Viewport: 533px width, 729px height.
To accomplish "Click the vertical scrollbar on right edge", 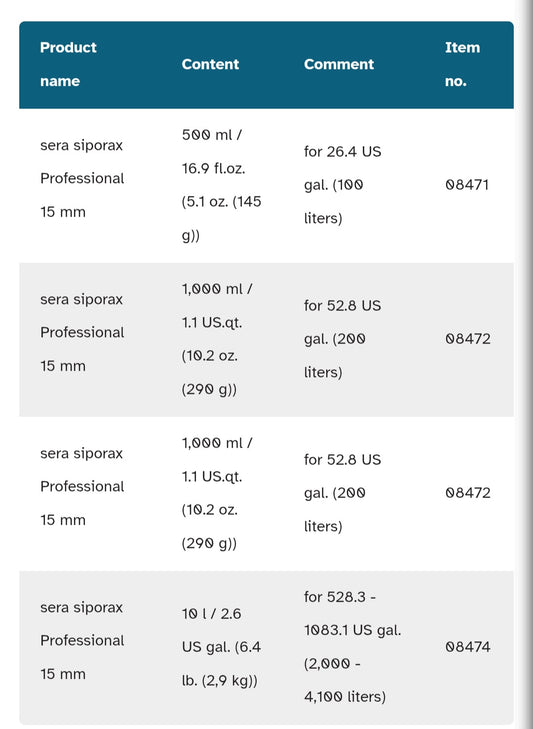I will pyautogui.click(x=525, y=364).
